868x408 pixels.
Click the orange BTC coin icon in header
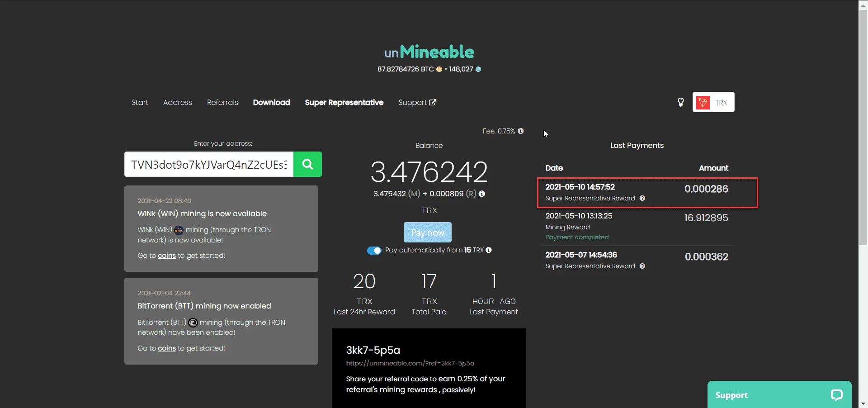439,69
